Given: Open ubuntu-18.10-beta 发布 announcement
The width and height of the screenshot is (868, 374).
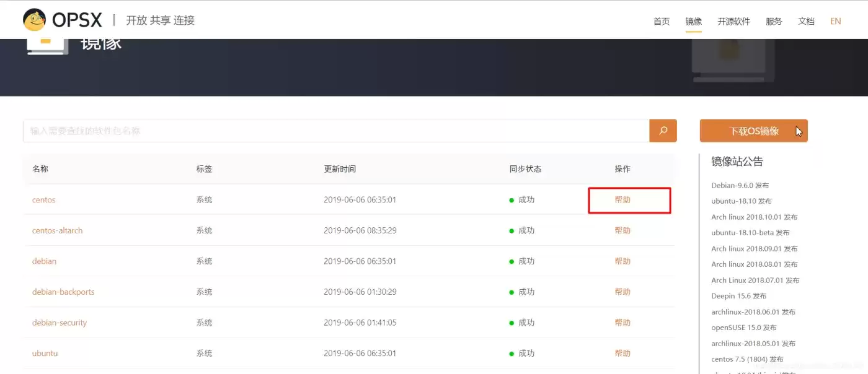Looking at the screenshot, I should tap(751, 233).
